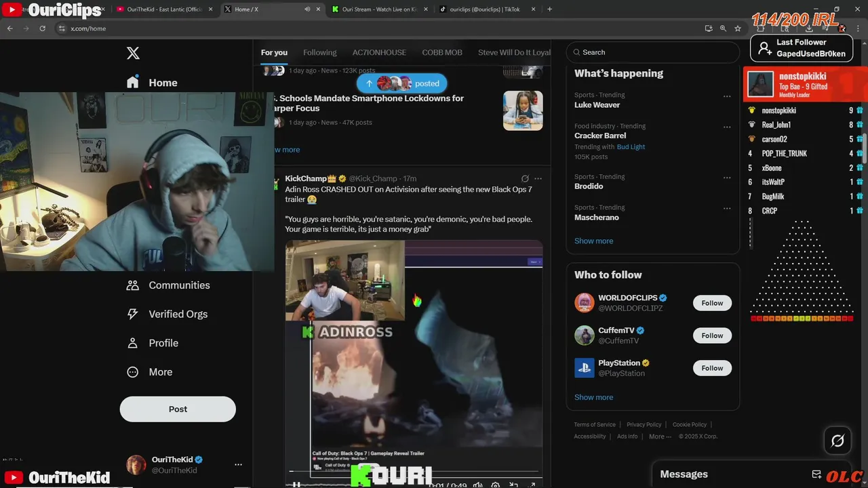Click the site information icon in the address bar
Viewport: 868px width, 488px height.
[x=62, y=28]
